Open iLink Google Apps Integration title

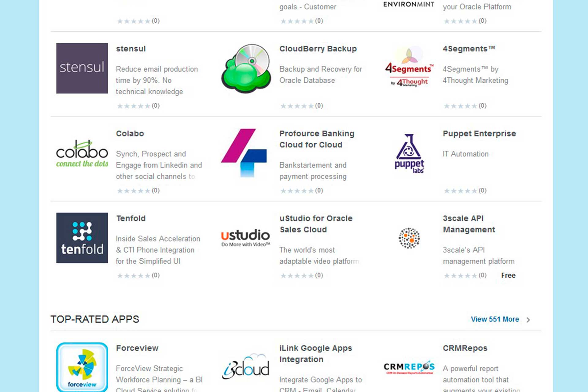tap(316, 354)
